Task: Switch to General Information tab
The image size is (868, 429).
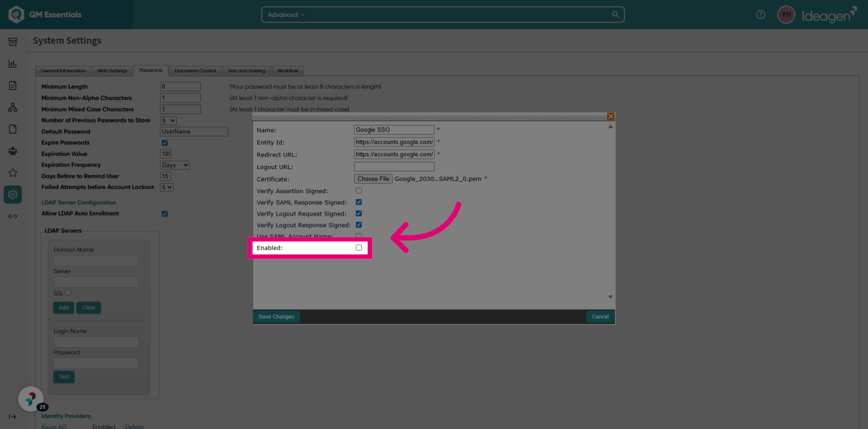Action: click(x=63, y=70)
